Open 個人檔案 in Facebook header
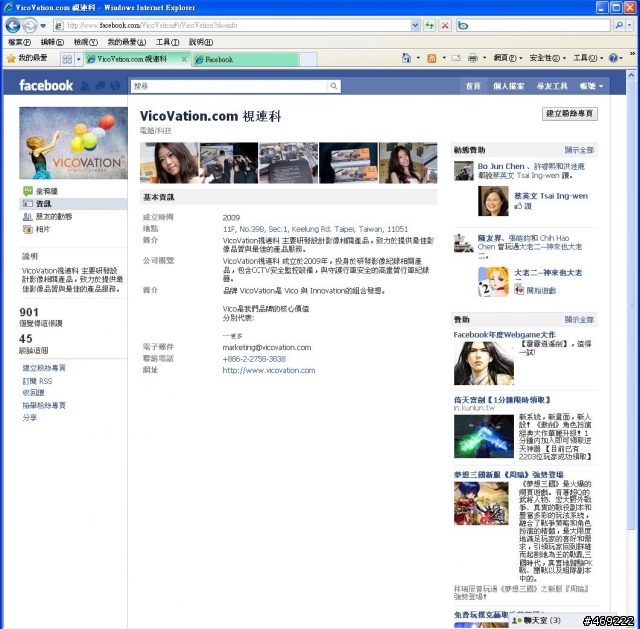The width and height of the screenshot is (640, 629). click(x=509, y=86)
